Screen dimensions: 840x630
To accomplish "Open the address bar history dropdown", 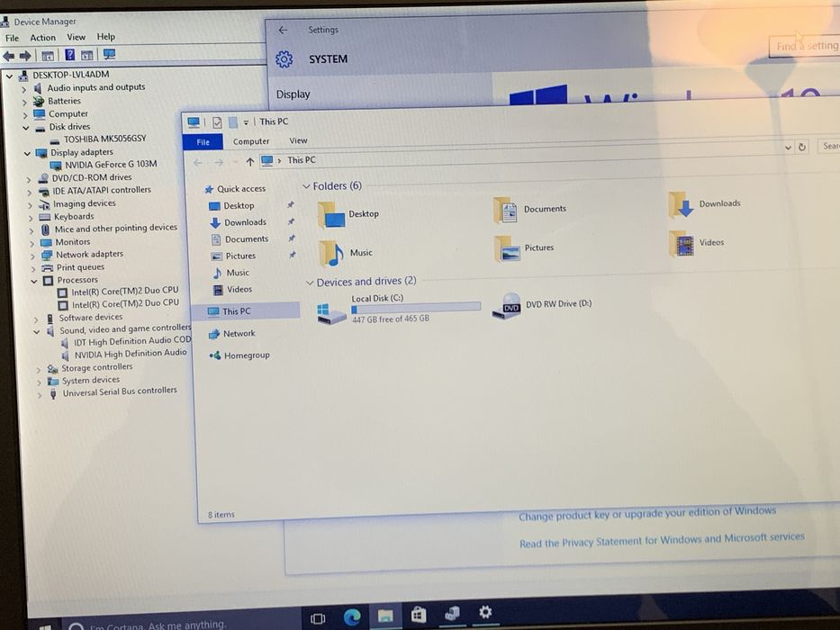I will pos(788,148).
